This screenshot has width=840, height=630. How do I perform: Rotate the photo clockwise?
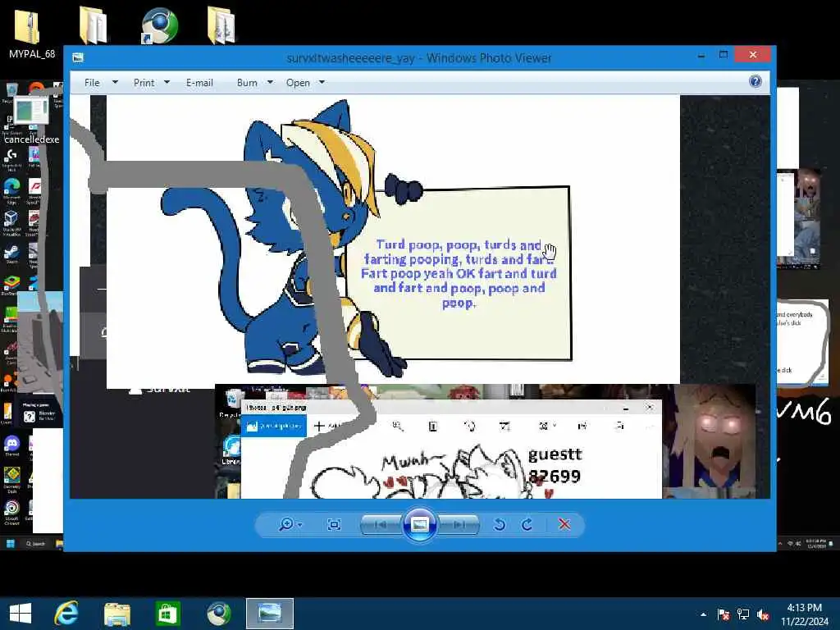(x=527, y=524)
